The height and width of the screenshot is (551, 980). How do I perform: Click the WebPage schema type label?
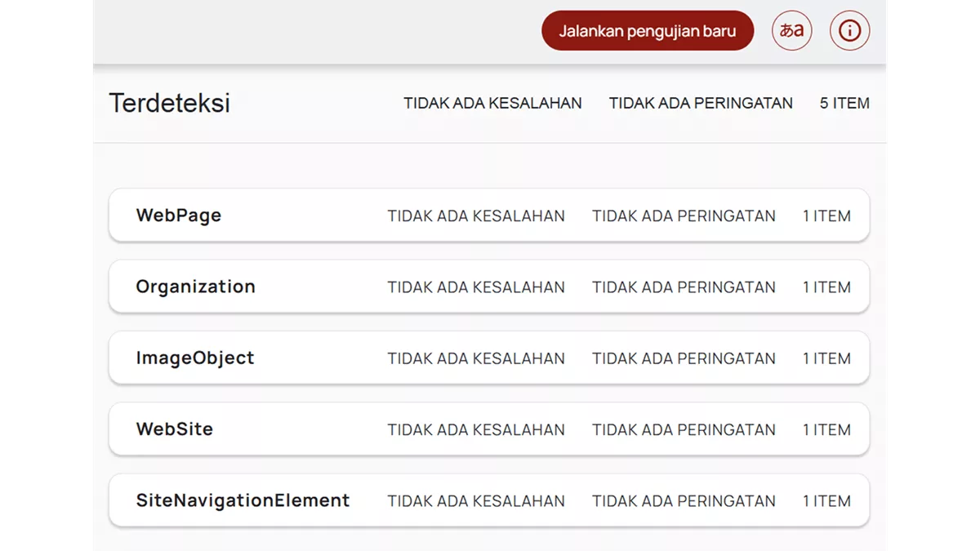(179, 216)
